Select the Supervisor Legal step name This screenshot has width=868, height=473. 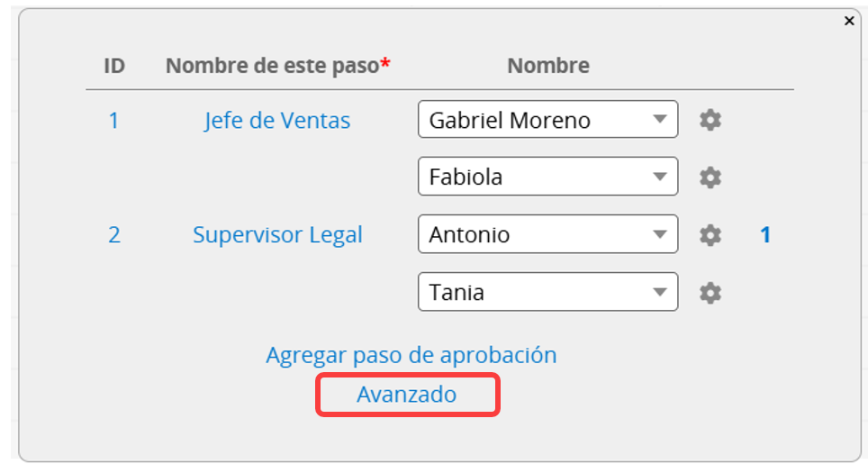[x=277, y=235]
